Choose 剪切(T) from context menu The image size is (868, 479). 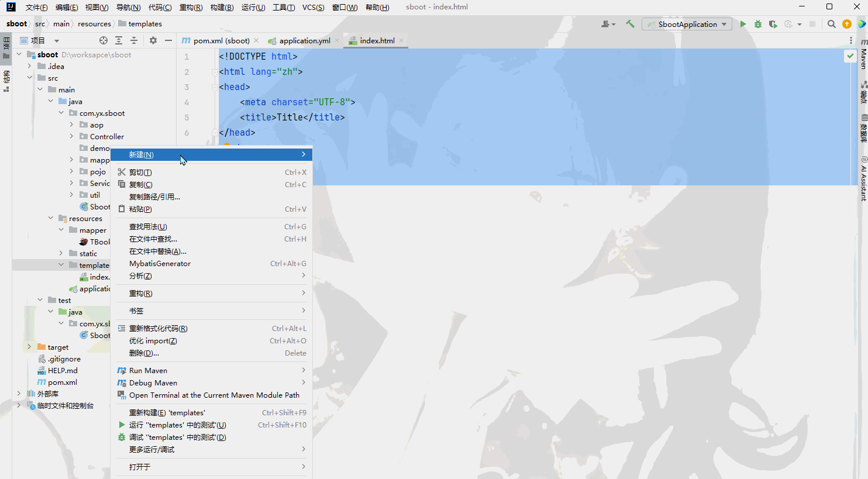pyautogui.click(x=211, y=172)
